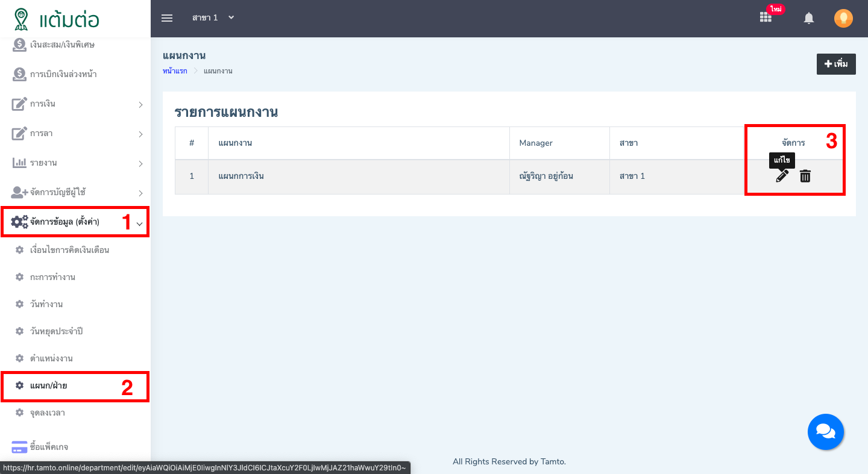
Task: Click the trash delete icon in the table row
Action: (x=805, y=176)
